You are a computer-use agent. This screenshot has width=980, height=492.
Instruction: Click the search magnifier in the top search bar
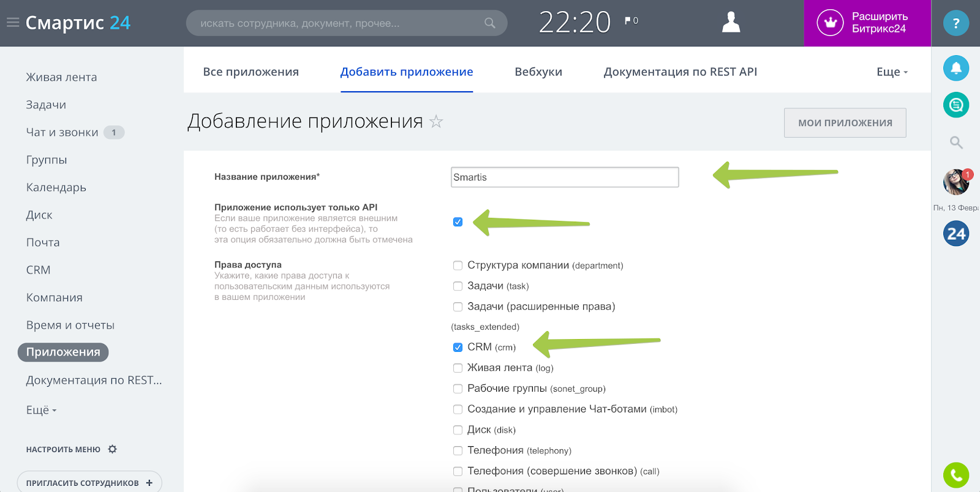tap(489, 23)
